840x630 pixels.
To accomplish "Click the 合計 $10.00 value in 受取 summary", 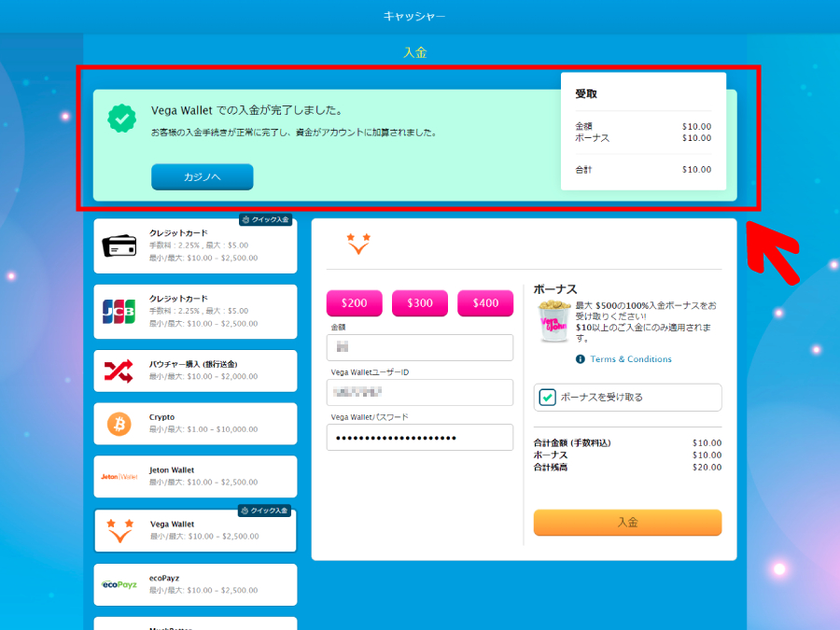I will coord(696,170).
